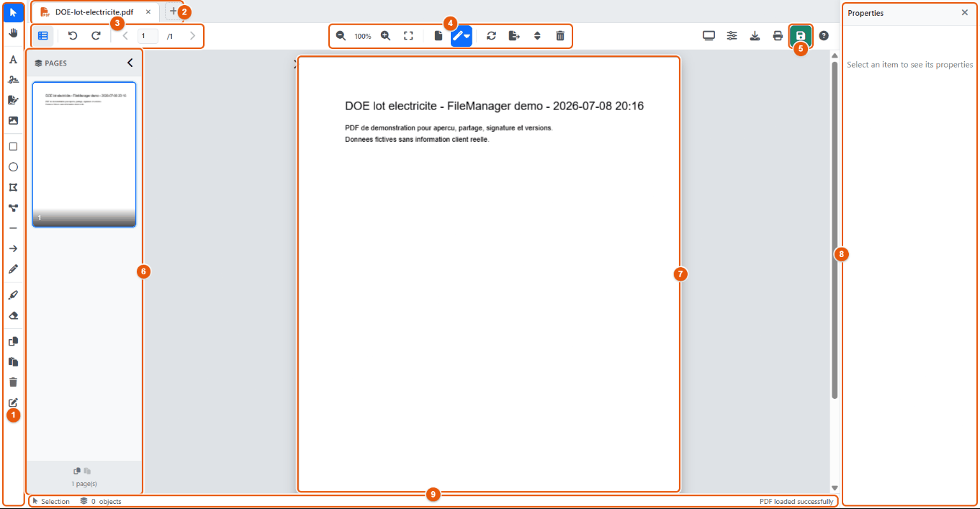Select the DOE-lot-electricite.pdf tab

click(95, 12)
